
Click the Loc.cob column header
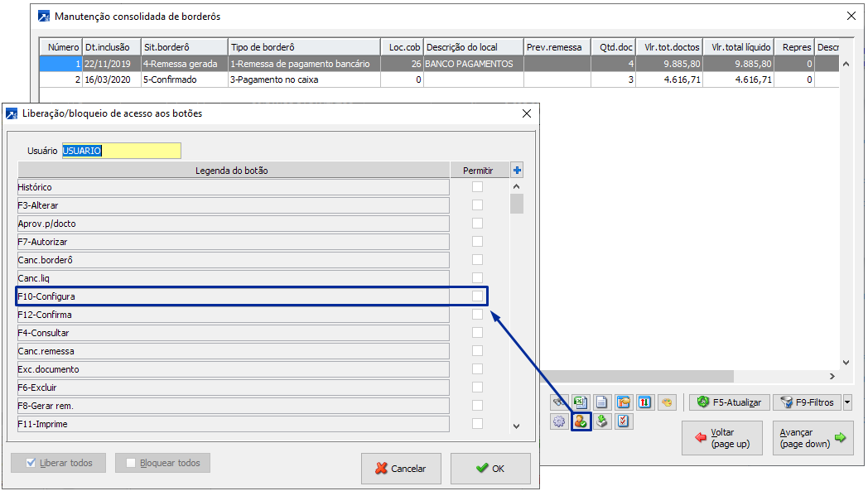click(402, 47)
